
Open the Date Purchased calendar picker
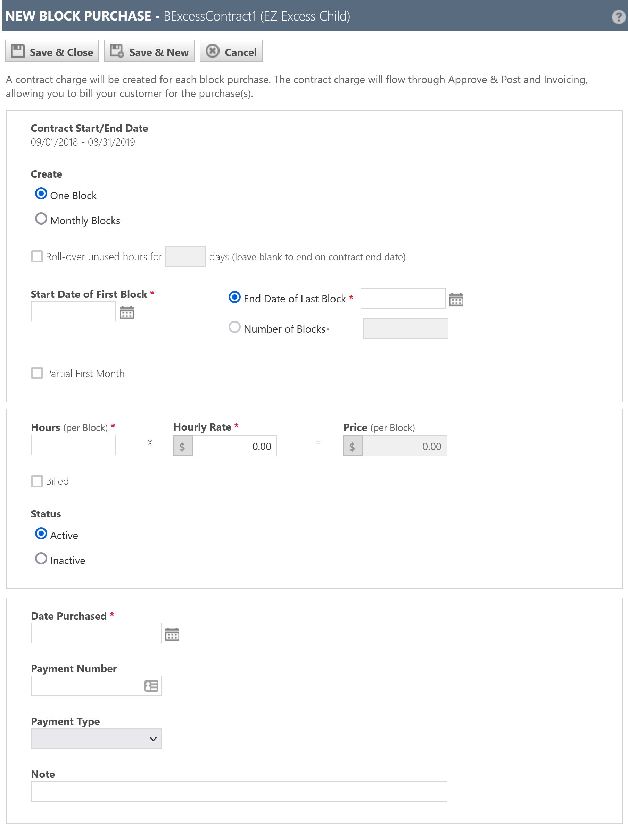[172, 634]
